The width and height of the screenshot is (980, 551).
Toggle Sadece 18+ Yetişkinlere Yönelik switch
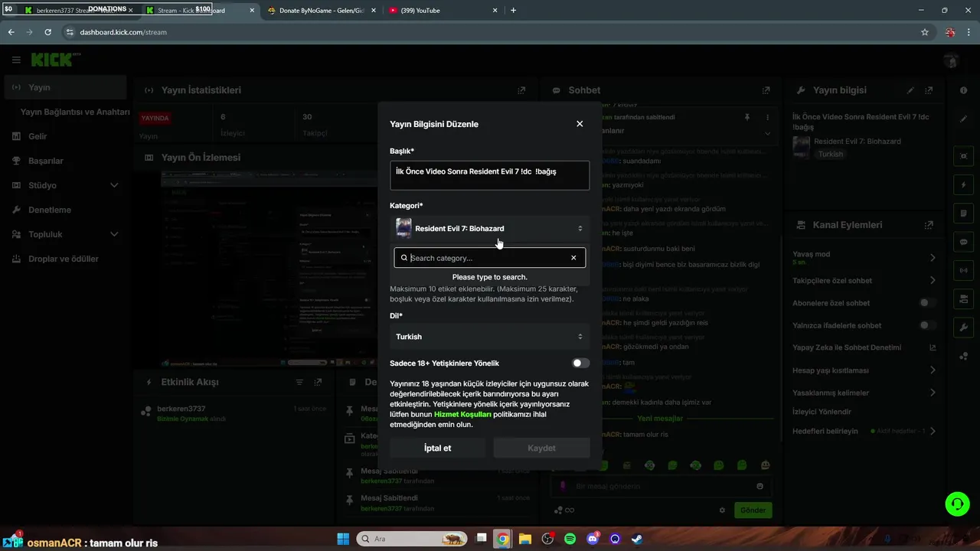point(580,364)
